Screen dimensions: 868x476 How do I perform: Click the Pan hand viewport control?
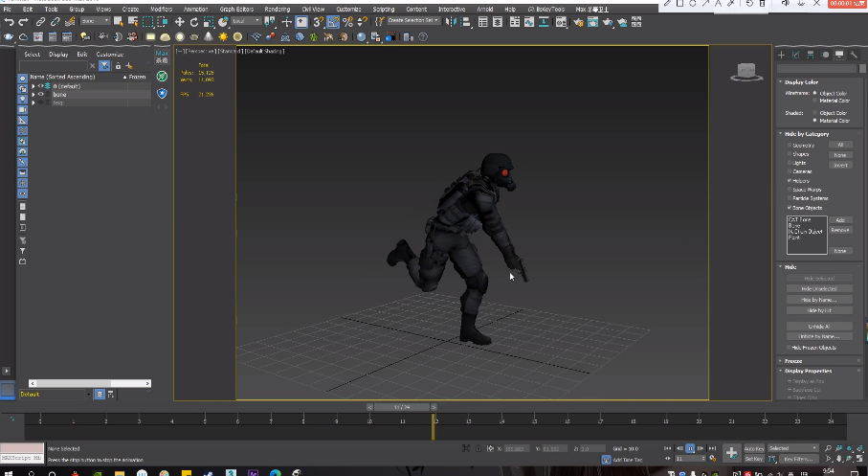(x=838, y=459)
